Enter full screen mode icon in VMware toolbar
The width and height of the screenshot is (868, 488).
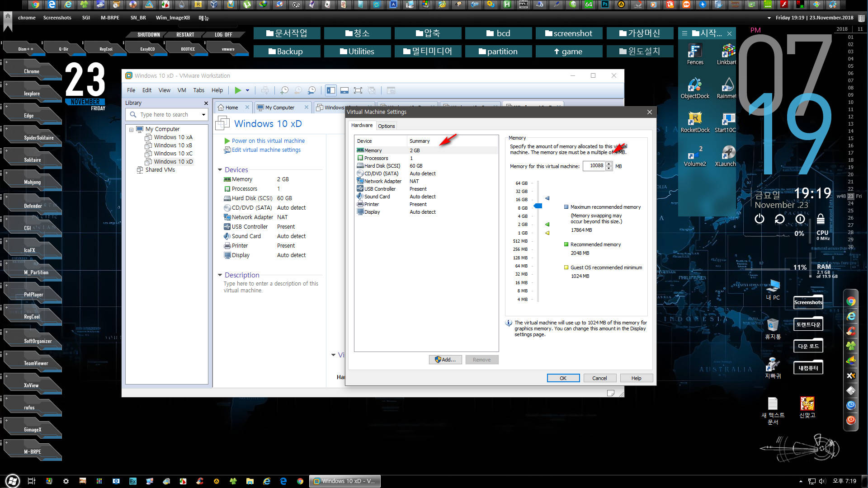pos(358,90)
